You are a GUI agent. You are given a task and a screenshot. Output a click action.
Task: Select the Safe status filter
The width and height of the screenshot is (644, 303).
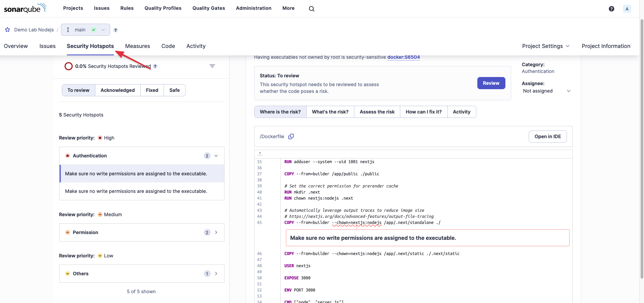tap(174, 90)
